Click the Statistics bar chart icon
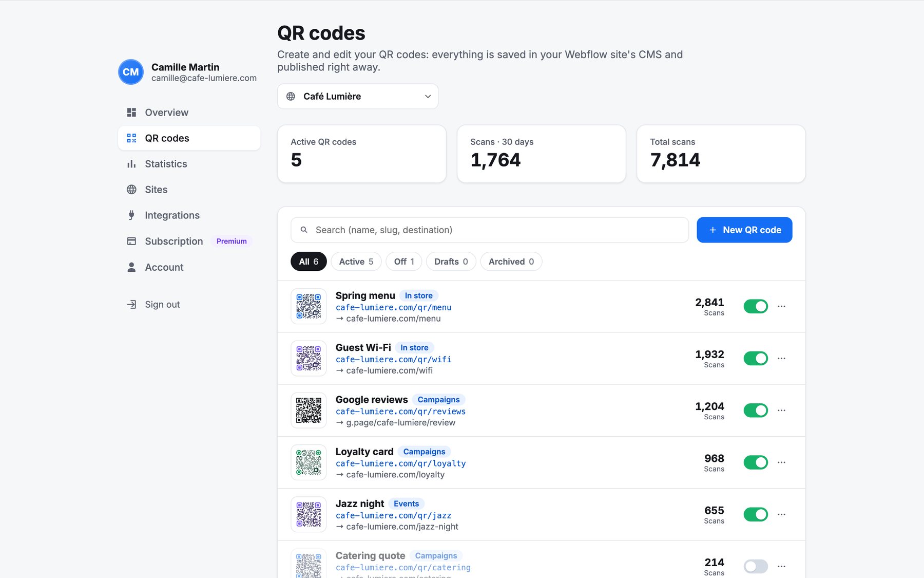 click(x=131, y=164)
